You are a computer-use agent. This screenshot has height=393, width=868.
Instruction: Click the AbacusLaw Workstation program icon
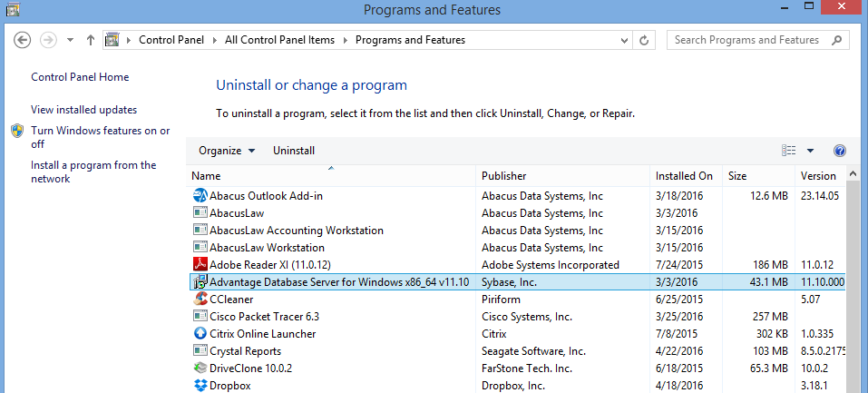tap(200, 247)
